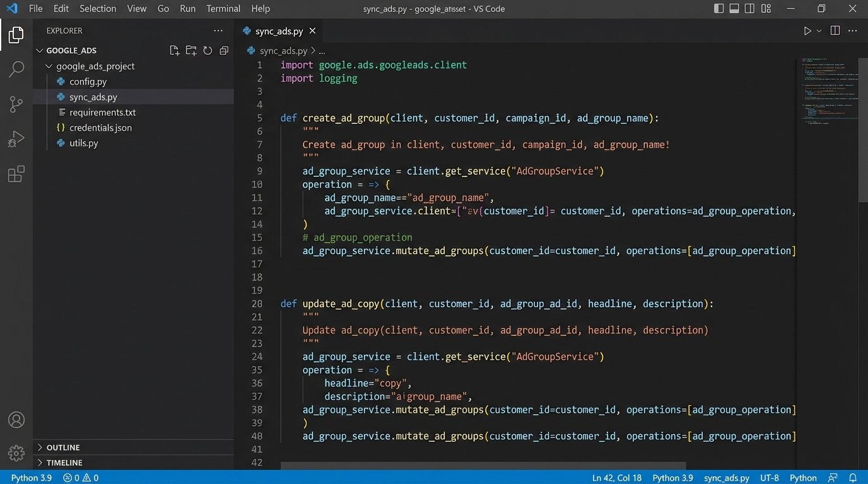868x484 pixels.
Task: Open the notifications bell in status bar
Action: coord(853,478)
